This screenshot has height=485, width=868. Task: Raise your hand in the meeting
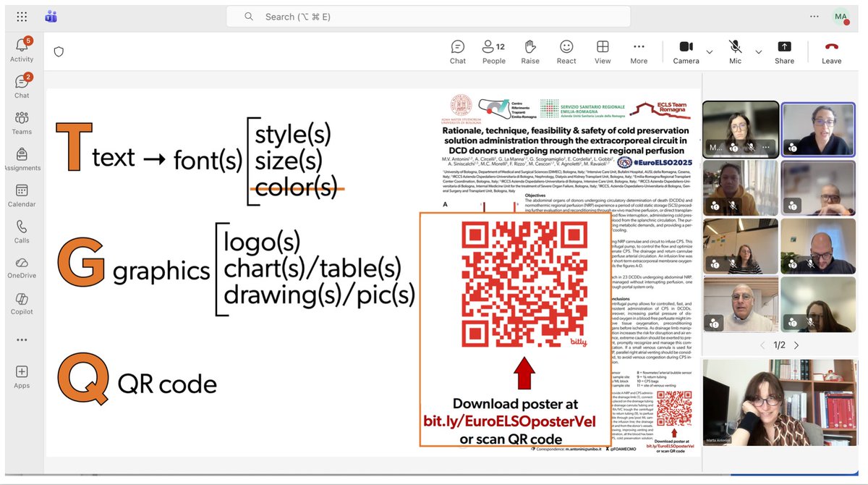530,51
